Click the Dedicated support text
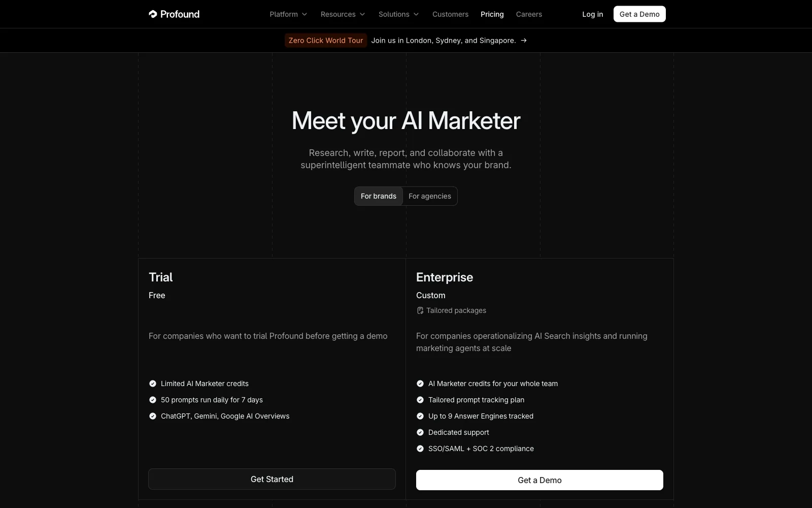The height and width of the screenshot is (508, 812). (458, 432)
